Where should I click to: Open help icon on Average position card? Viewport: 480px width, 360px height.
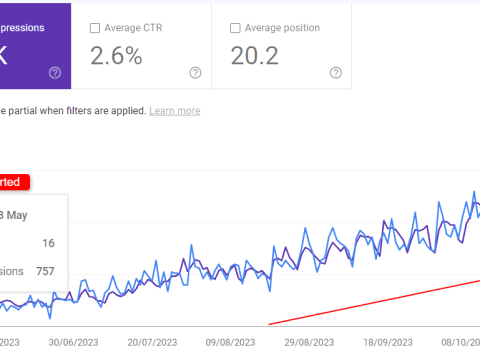(x=336, y=73)
